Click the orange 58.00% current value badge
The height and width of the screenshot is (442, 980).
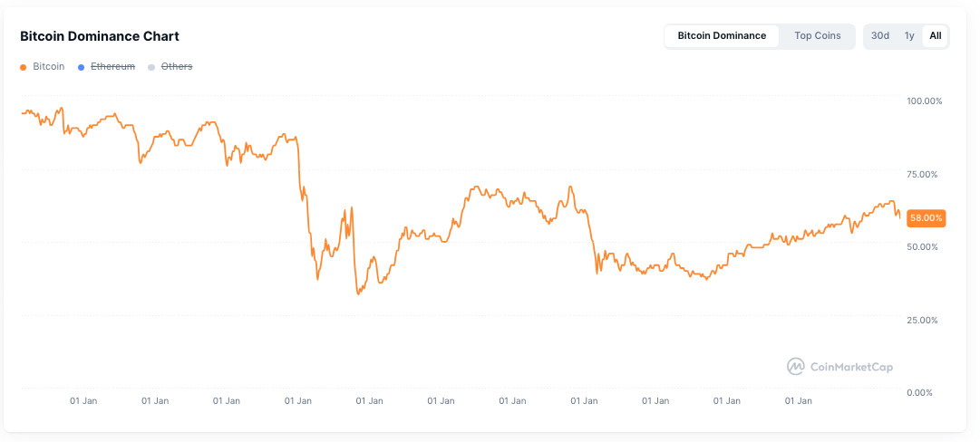[926, 218]
